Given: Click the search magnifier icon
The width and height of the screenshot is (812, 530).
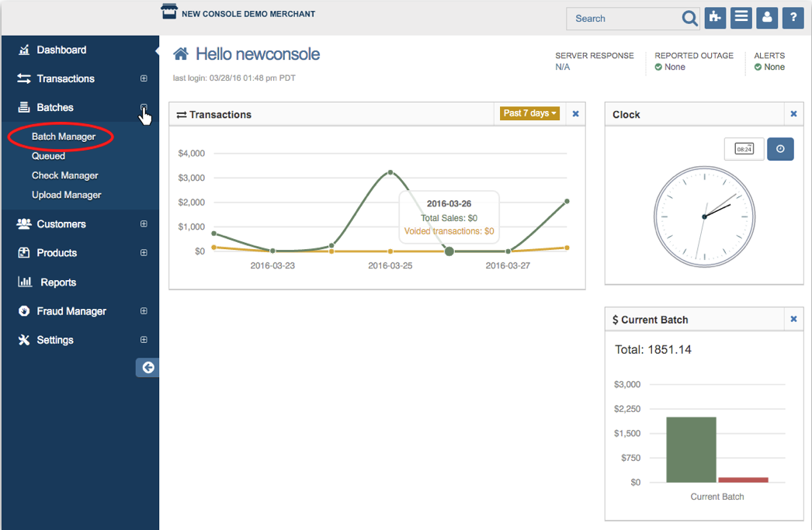Looking at the screenshot, I should tap(690, 18).
